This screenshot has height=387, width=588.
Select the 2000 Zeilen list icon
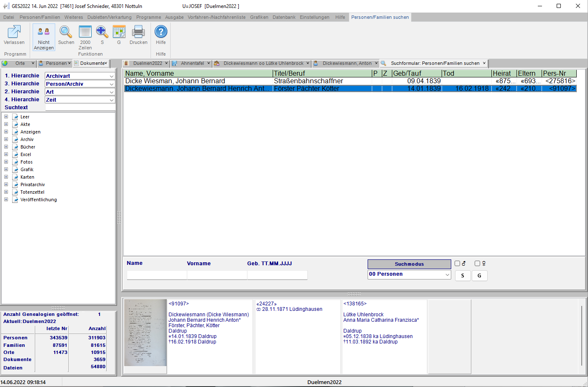(85, 32)
